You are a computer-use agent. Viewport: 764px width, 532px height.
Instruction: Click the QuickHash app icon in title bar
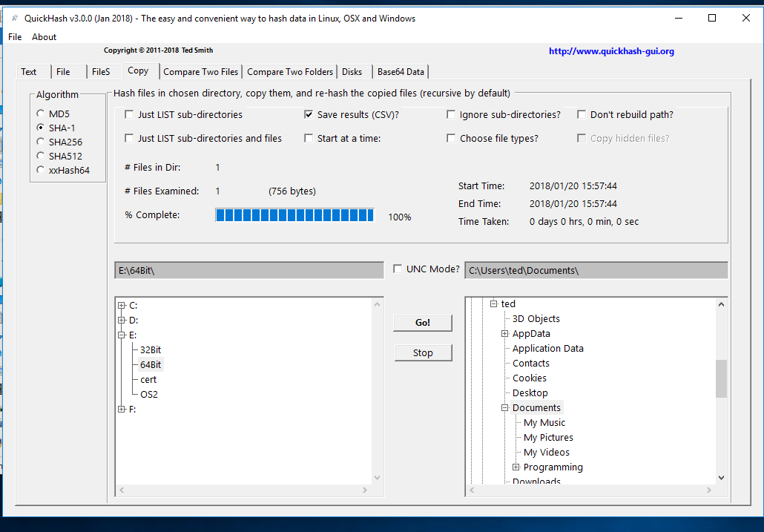[x=14, y=18]
